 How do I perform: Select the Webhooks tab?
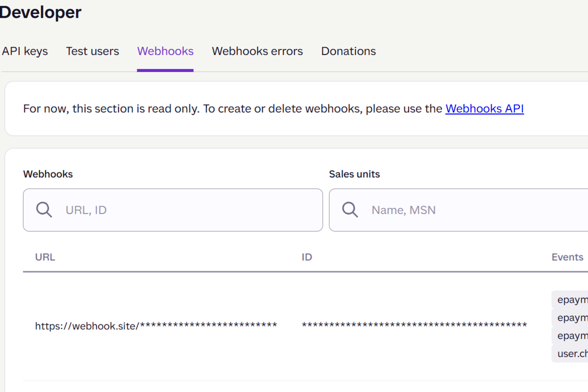coord(165,51)
